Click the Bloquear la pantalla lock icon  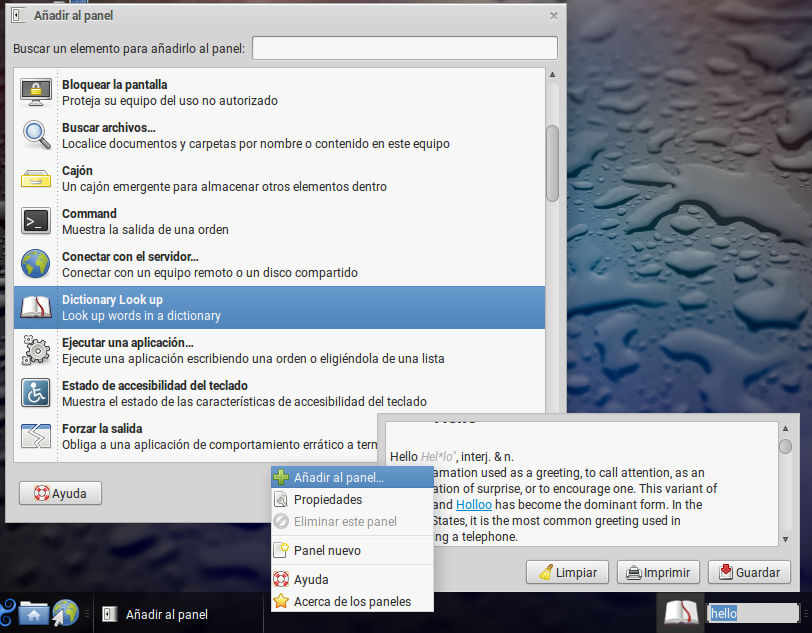(x=36, y=92)
